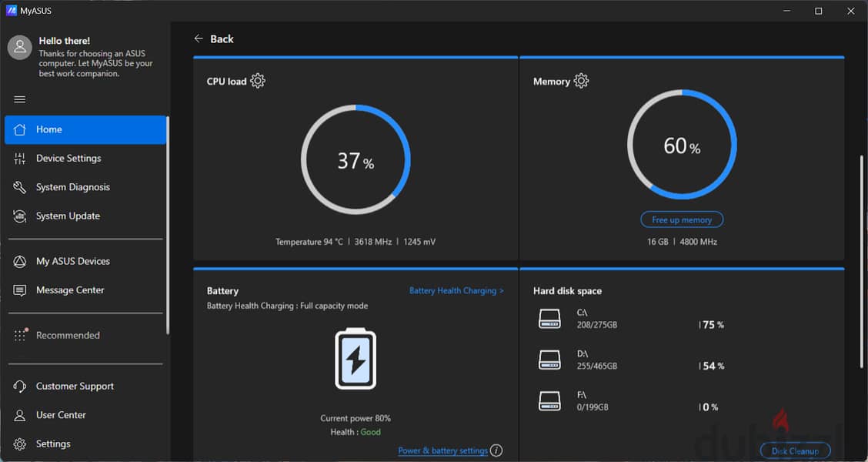868x462 pixels.
Task: Open Memory settings gear icon
Action: (581, 81)
